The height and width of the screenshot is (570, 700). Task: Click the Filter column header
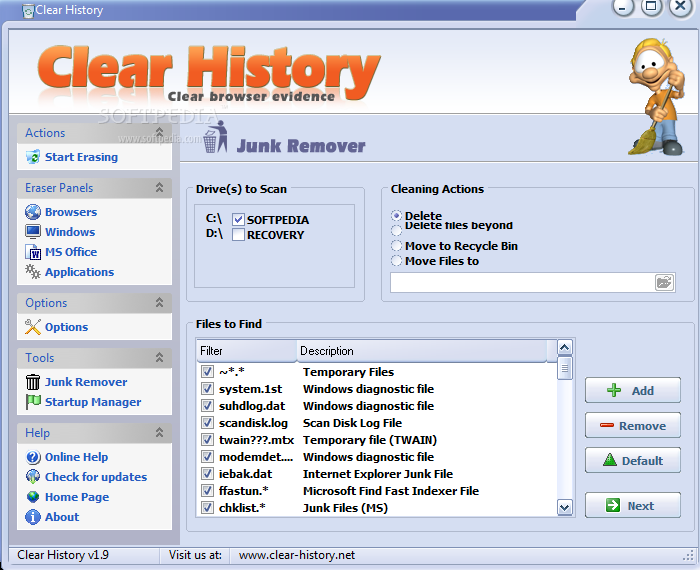click(247, 351)
